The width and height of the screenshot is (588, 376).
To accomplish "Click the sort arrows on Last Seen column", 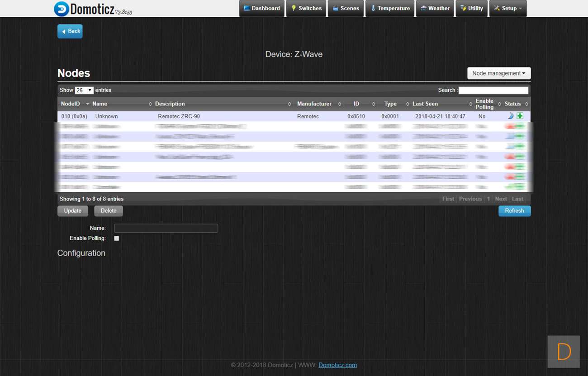I will [x=468, y=104].
